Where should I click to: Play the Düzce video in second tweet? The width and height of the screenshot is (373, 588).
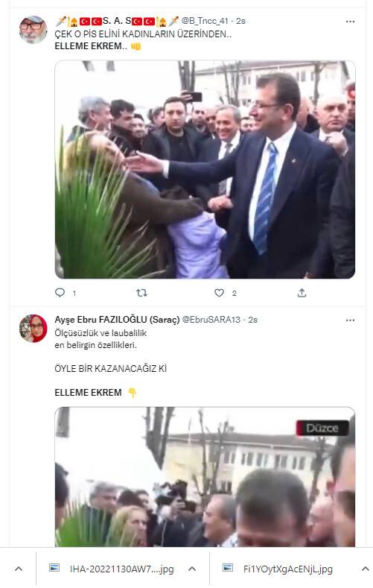click(x=205, y=477)
